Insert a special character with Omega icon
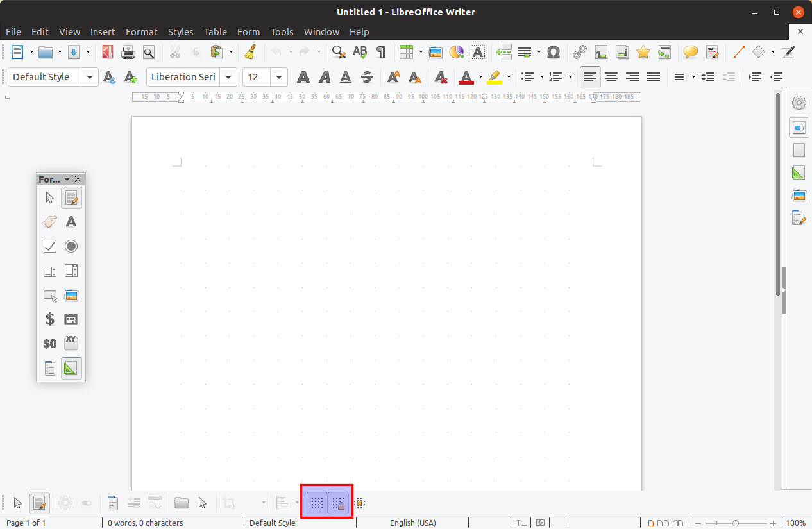Viewport: 812px width, 529px height. coord(554,52)
